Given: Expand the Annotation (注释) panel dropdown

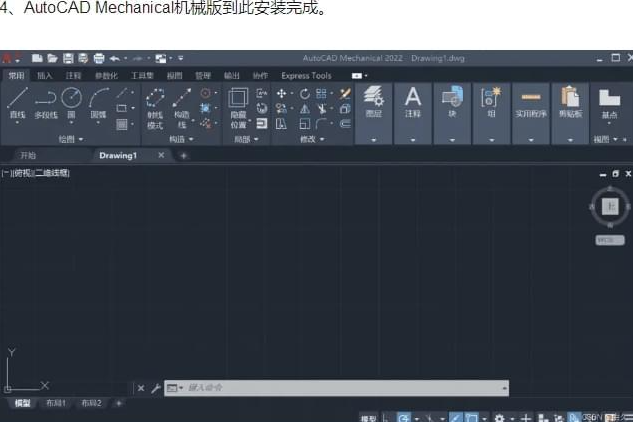Looking at the screenshot, I should coord(413,140).
